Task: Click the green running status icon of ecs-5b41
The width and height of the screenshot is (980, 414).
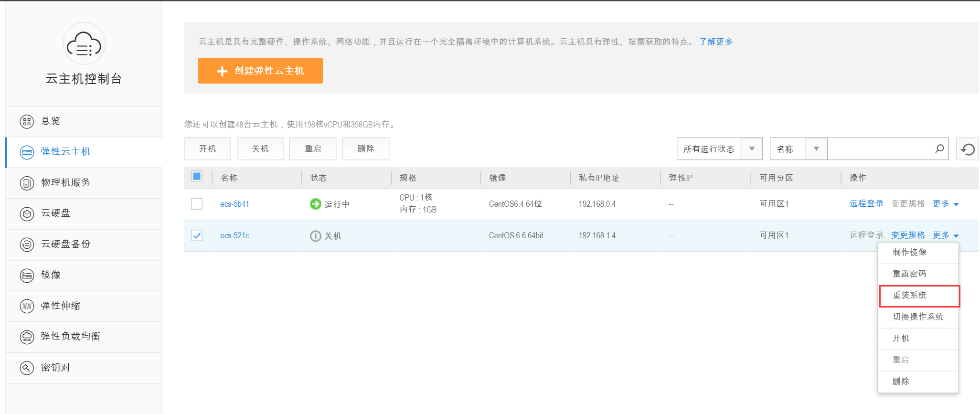Action: click(x=315, y=204)
